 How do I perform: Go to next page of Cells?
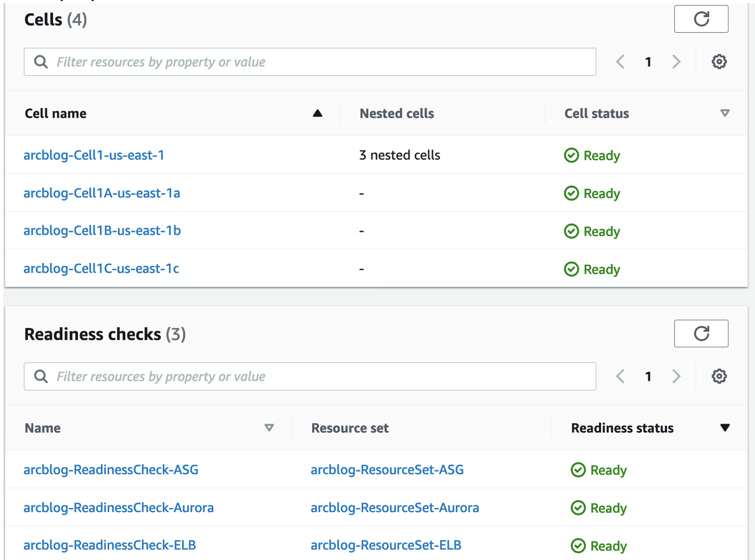(676, 62)
